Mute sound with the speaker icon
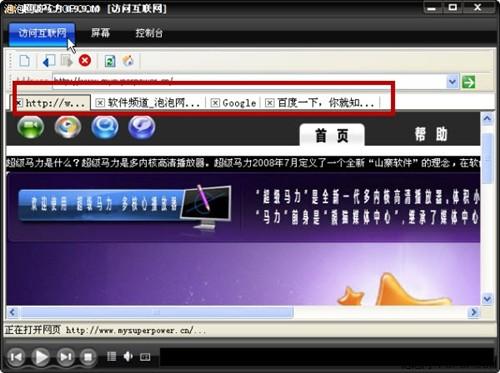 click(128, 356)
